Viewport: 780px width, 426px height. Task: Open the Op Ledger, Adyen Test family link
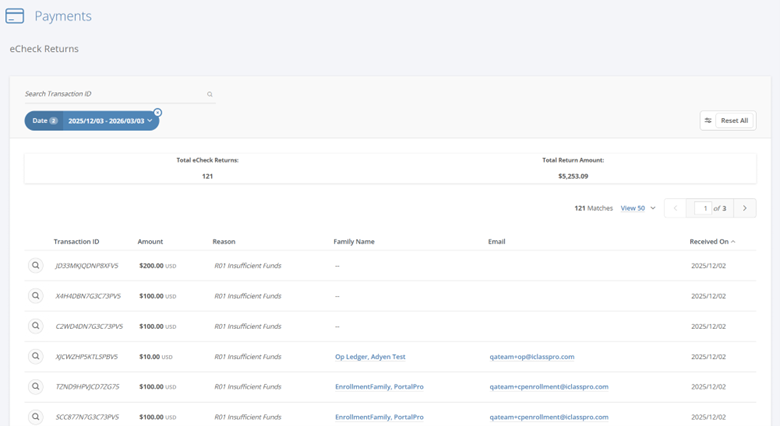tap(370, 357)
